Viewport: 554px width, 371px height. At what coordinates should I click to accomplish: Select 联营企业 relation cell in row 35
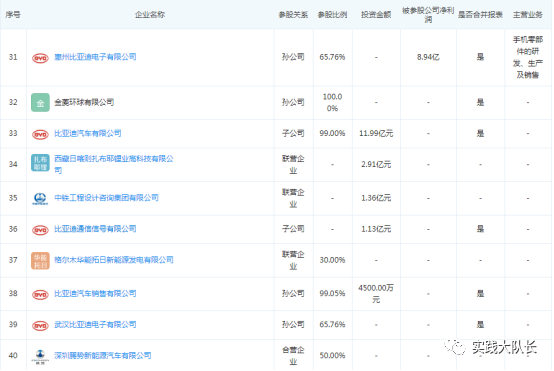pyautogui.click(x=293, y=198)
